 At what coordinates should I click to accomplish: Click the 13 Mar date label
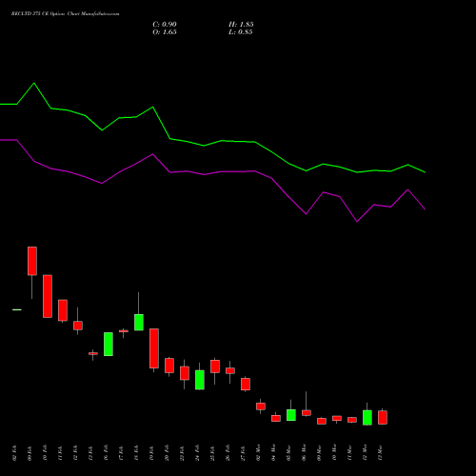click(381, 452)
